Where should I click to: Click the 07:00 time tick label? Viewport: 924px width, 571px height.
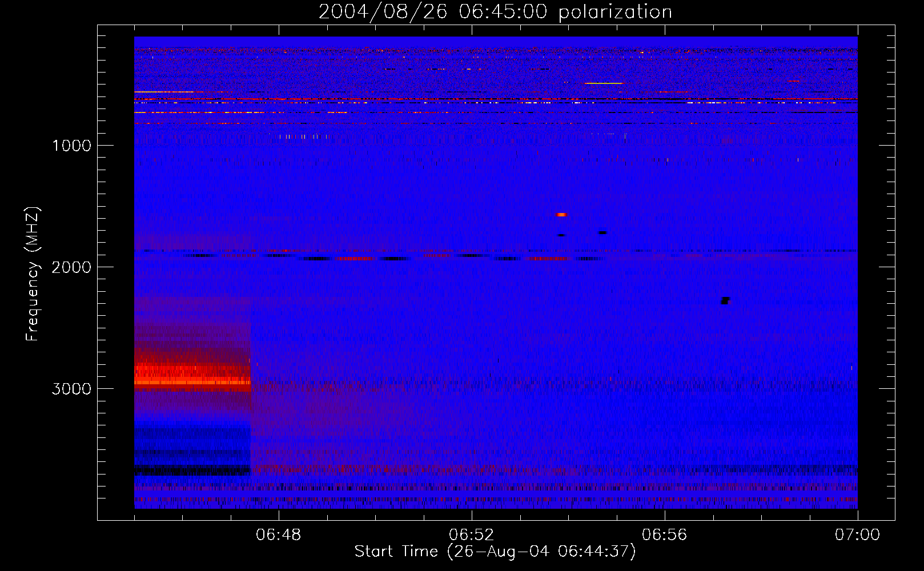click(x=857, y=535)
